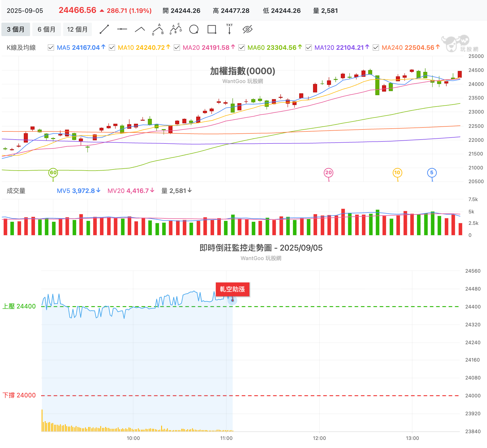Click the blue 5 MA marker flag
The height and width of the screenshot is (448, 487).
click(432, 173)
